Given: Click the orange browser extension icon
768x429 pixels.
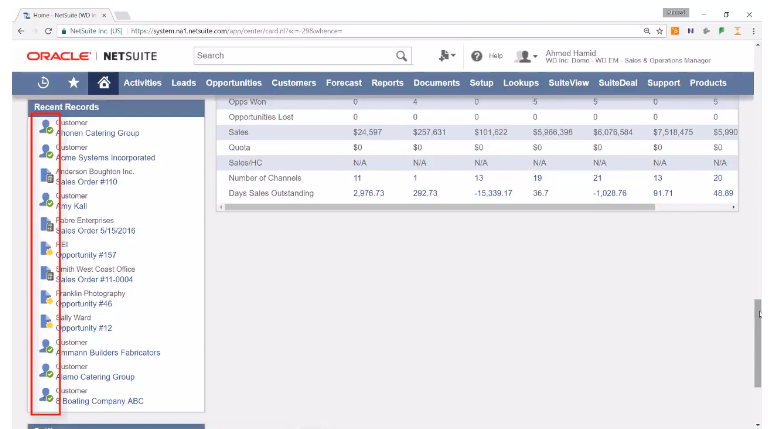Looking at the screenshot, I should (x=675, y=31).
